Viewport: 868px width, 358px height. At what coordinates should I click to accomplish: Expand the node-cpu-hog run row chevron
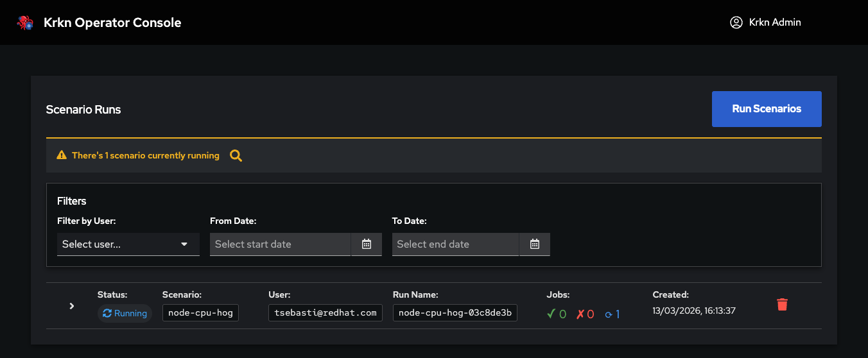click(72, 306)
